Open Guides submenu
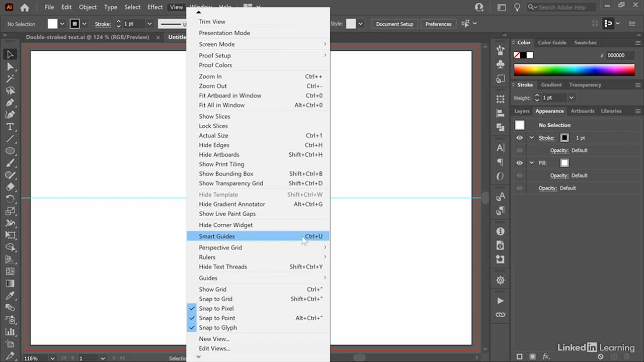 [258, 279]
